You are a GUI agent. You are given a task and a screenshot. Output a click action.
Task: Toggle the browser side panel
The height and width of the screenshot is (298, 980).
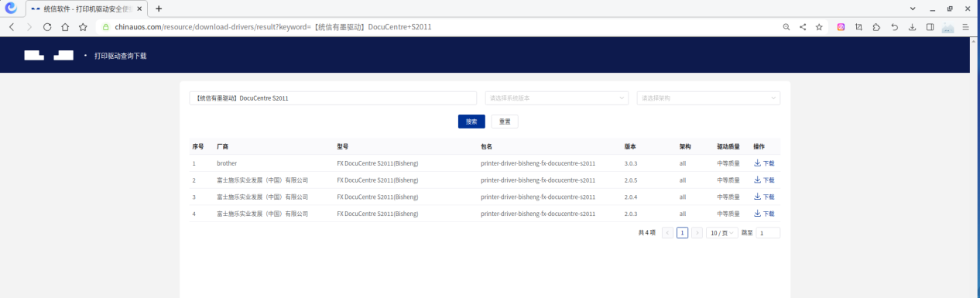click(930, 26)
